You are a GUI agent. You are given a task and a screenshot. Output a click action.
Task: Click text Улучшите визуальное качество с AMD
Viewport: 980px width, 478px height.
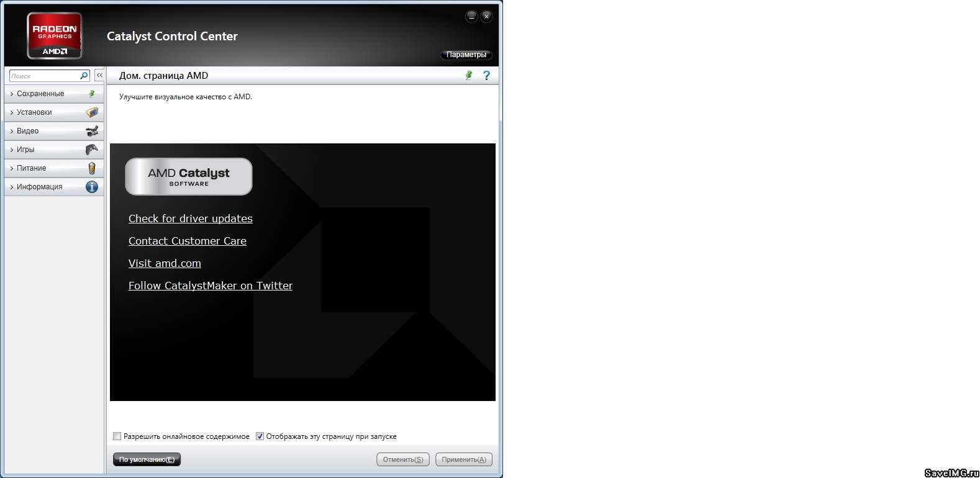tap(186, 97)
